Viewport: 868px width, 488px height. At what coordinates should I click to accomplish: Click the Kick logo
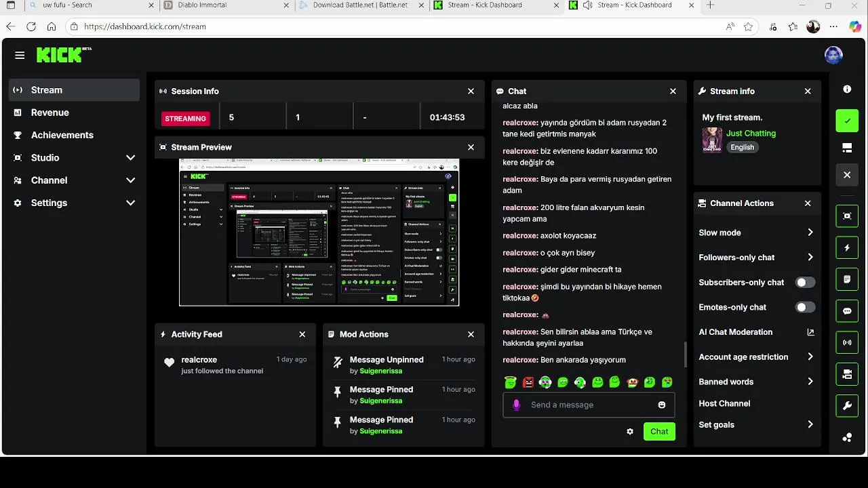64,55
